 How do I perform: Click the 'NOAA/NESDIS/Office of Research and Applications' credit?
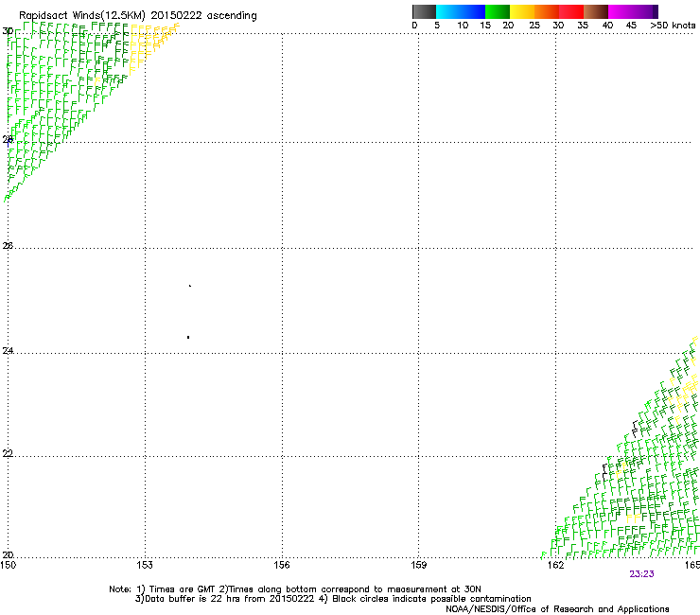point(557,609)
